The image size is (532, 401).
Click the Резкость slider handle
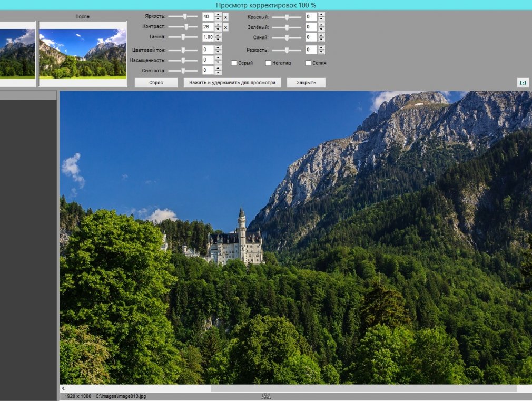point(287,50)
